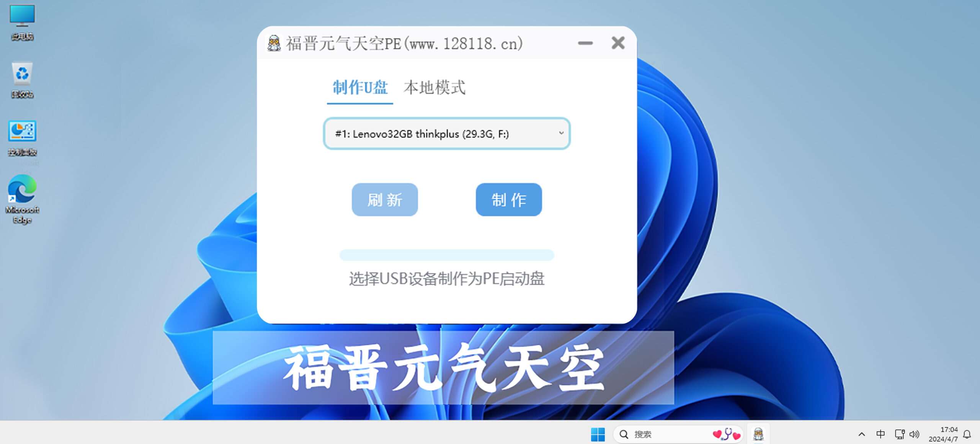Select the 制作U盘 tab

pos(360,88)
